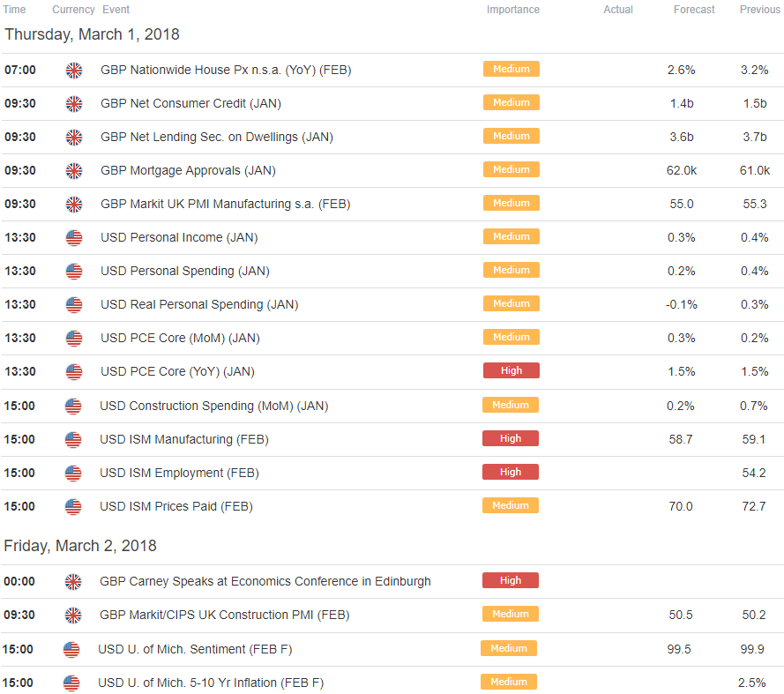Screen dimensions: 784x694
Task: Click US flag next to PCE Core (YoY)
Action: (x=74, y=372)
